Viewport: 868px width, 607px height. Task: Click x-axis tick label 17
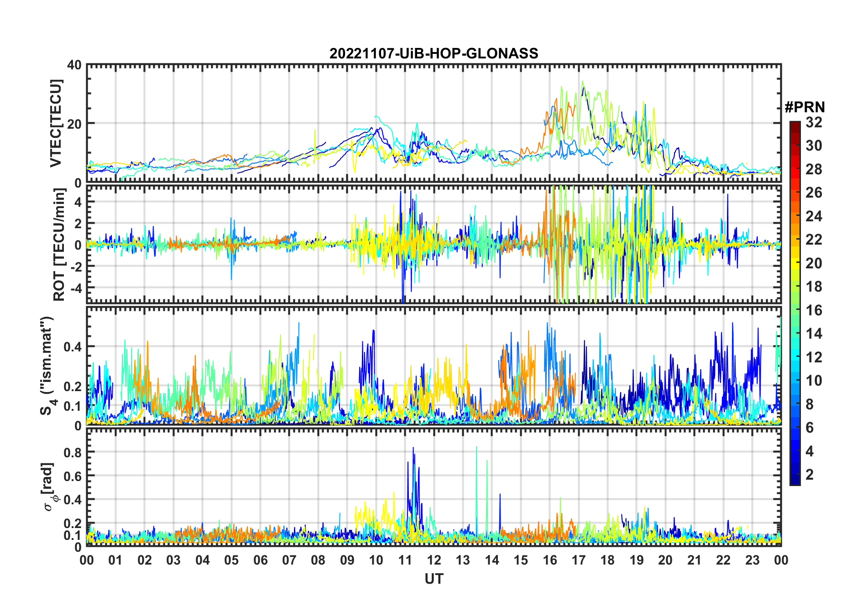[579, 560]
